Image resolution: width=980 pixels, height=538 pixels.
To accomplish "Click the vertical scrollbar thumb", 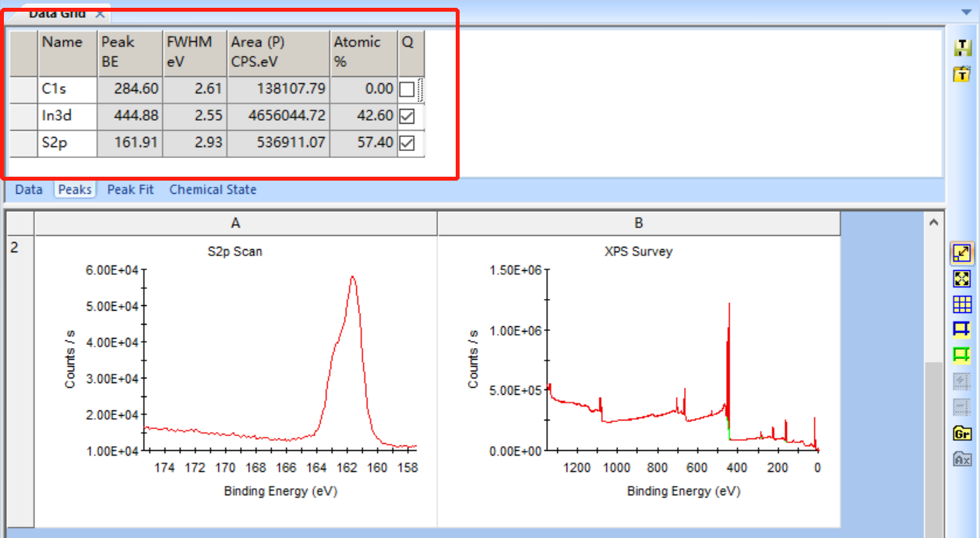I will 935,452.
